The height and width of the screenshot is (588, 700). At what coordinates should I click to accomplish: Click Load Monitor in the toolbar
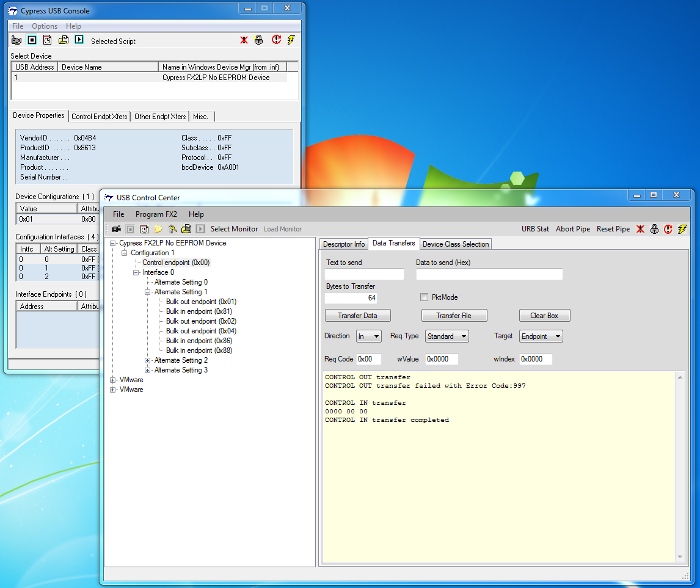283,229
